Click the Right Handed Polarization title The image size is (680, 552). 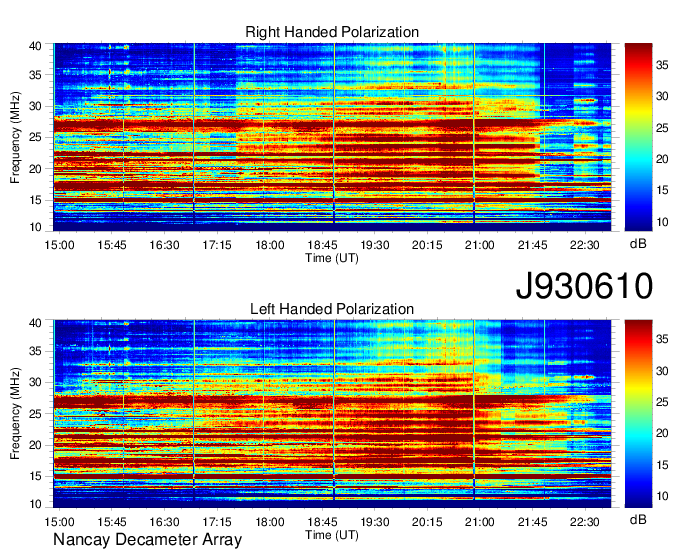click(332, 32)
